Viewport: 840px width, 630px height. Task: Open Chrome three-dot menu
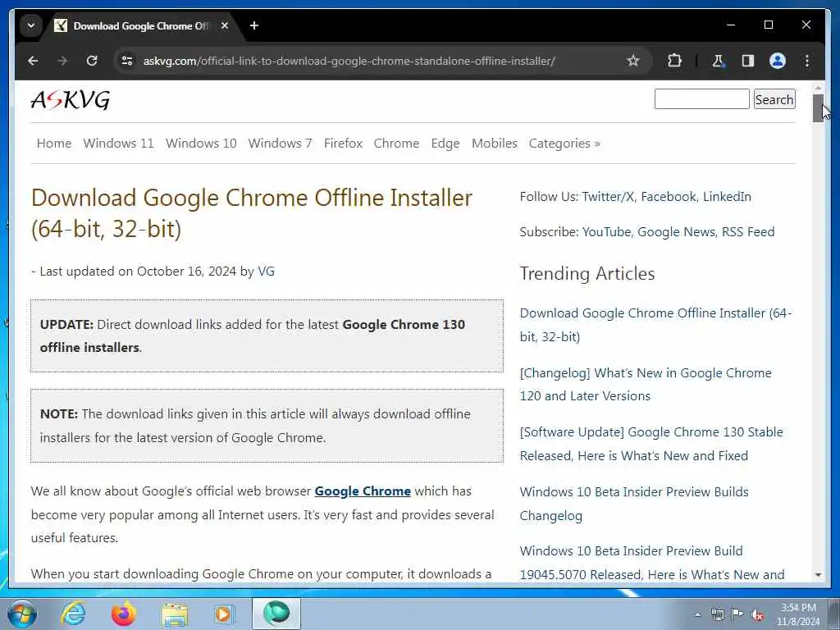pos(807,61)
